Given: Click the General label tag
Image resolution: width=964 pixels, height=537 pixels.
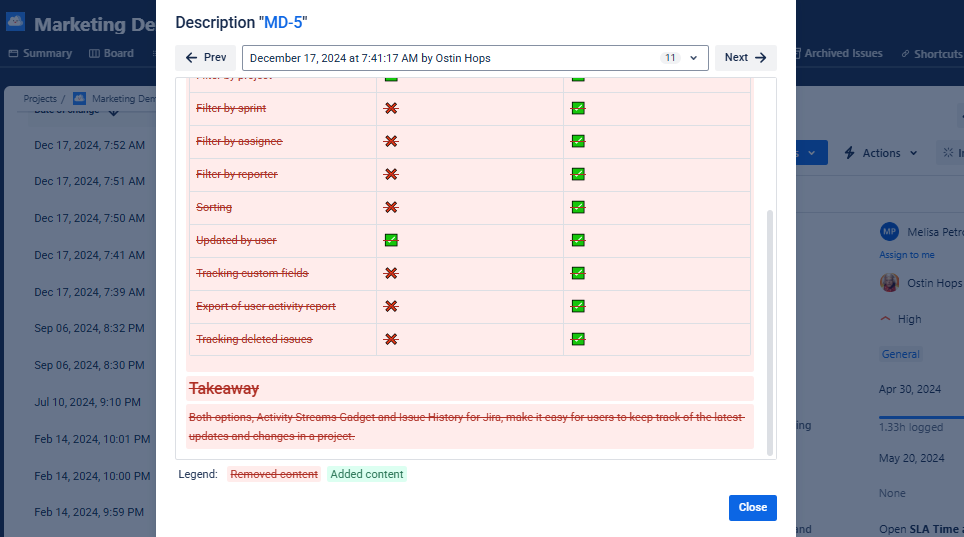Looking at the screenshot, I should coord(901,354).
